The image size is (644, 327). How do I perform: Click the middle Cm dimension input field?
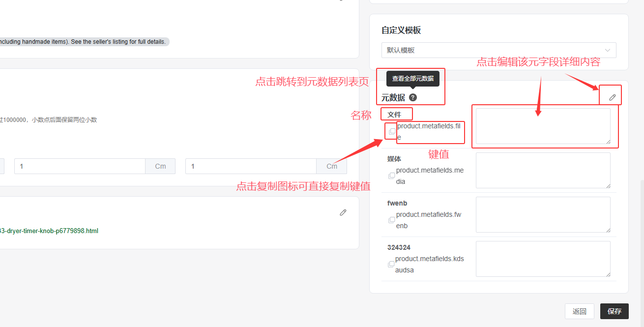click(80, 166)
